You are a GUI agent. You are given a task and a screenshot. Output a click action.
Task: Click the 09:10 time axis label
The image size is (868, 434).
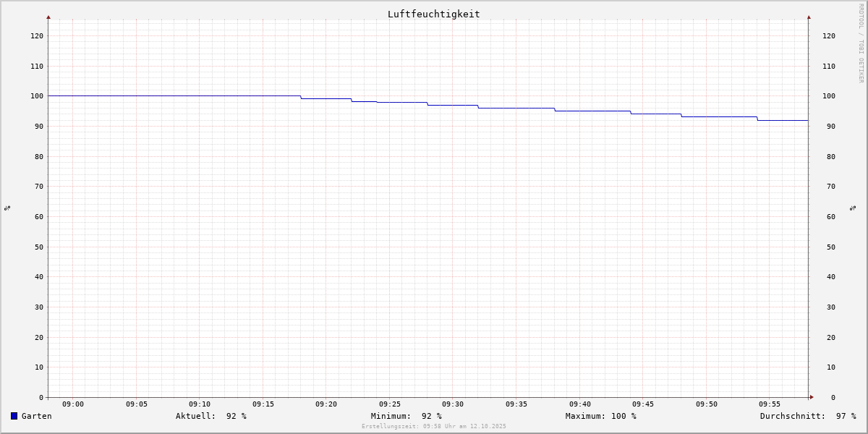(x=200, y=404)
